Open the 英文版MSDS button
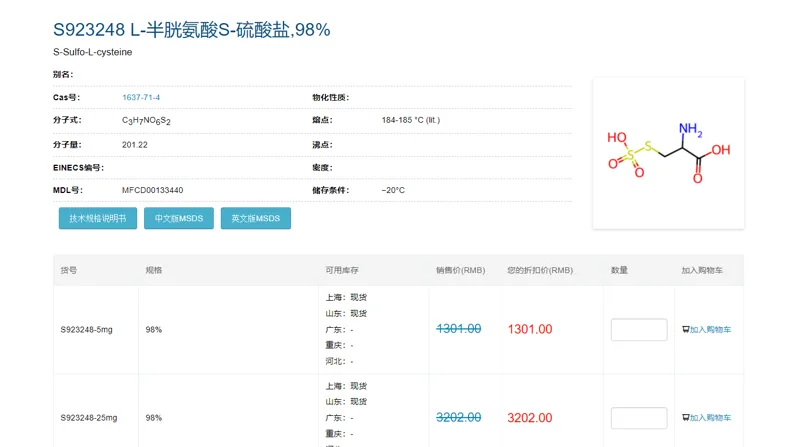 click(256, 218)
